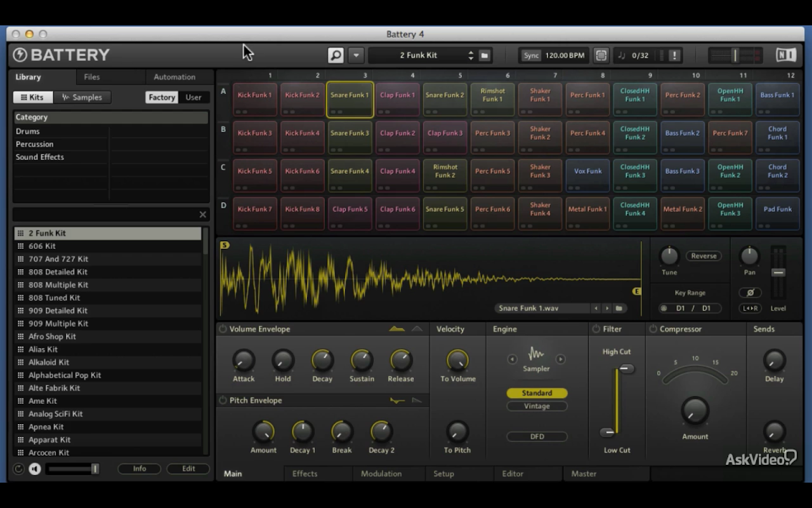Enable the Filter power button
The width and height of the screenshot is (812, 508).
pos(596,329)
